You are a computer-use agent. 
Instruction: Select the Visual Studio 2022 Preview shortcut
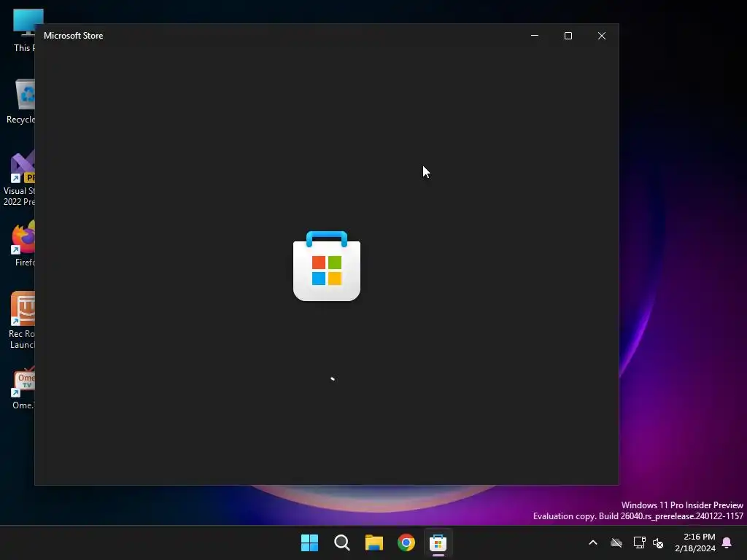[19, 179]
